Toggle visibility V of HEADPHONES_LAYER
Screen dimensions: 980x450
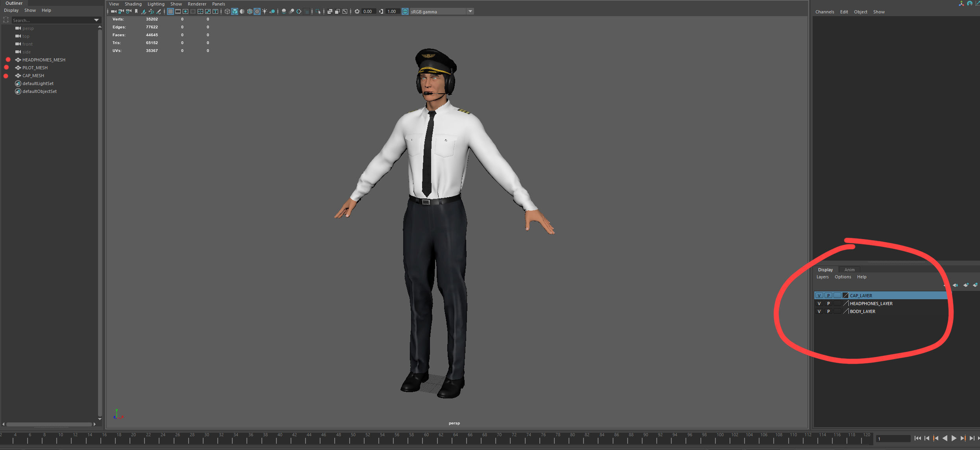click(x=819, y=304)
